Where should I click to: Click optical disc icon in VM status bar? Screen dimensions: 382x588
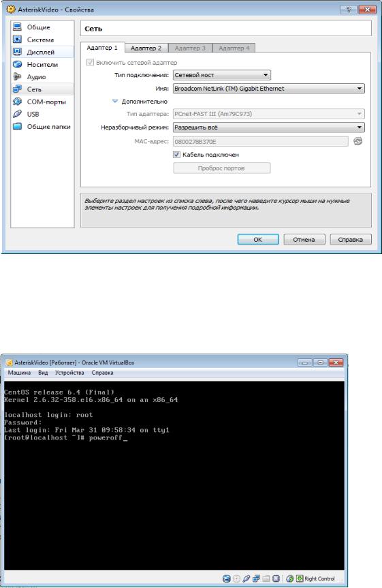click(x=236, y=578)
